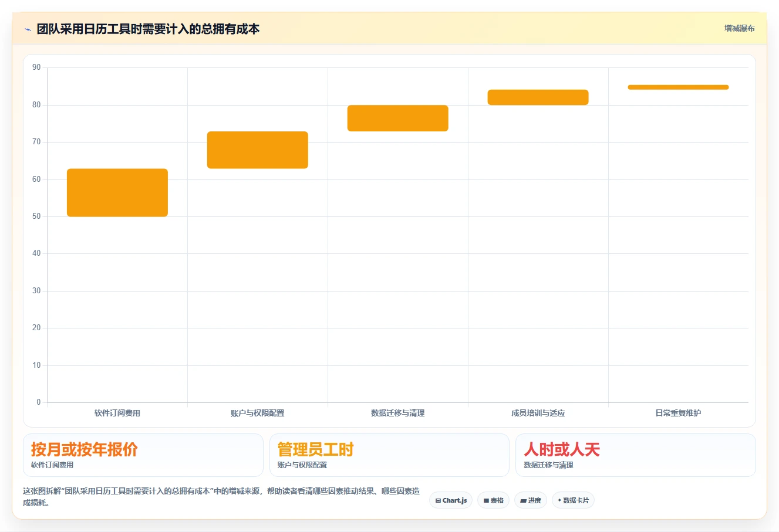The height and width of the screenshot is (532, 779).
Task: Click the 增减瀑布 badge in the header
Action: coord(739,28)
